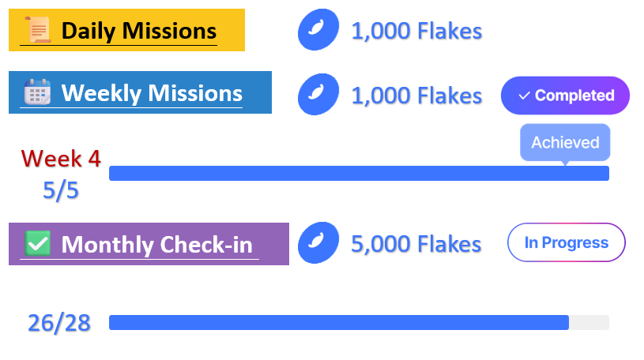Click the scroll icon beside Daily Missions
Screen dimensions: 644x360
tap(38, 31)
